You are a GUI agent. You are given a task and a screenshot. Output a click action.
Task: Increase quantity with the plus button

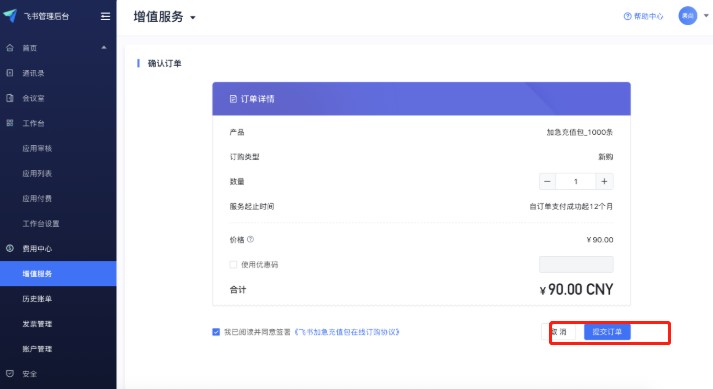click(x=604, y=182)
